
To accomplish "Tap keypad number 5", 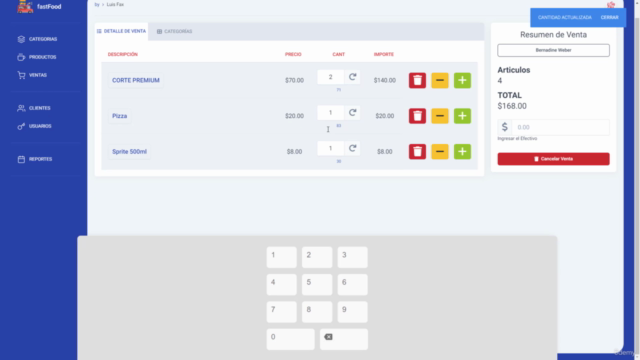I will coord(317,284).
